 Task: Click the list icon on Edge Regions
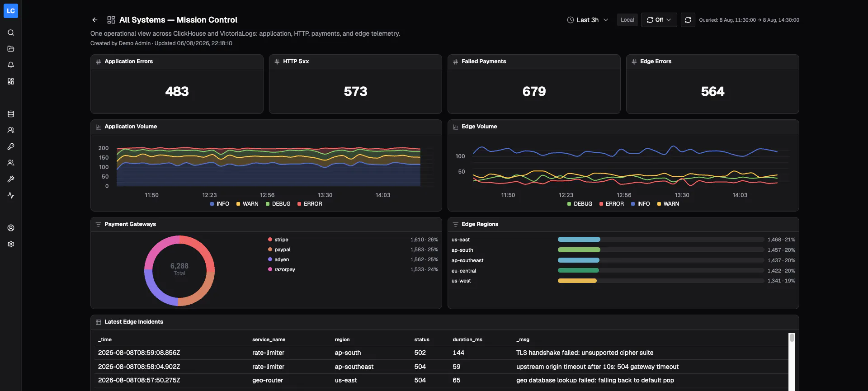pos(456,225)
